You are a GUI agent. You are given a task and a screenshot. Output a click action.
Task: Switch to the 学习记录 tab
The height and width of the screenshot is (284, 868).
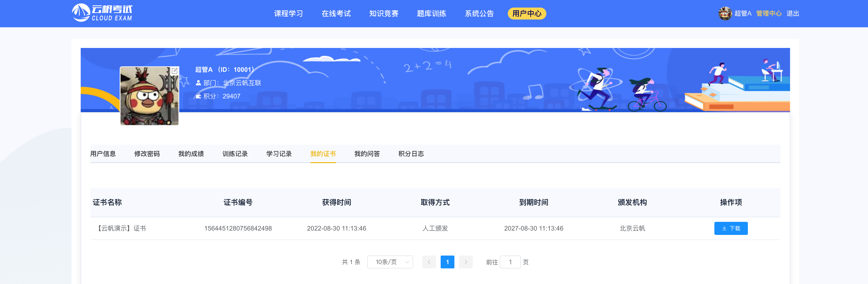[x=279, y=154]
